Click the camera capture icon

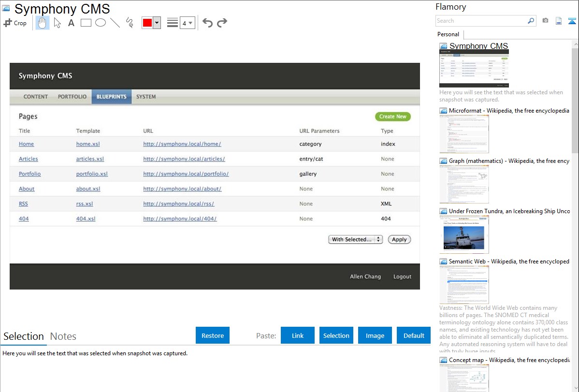pyautogui.click(x=545, y=21)
